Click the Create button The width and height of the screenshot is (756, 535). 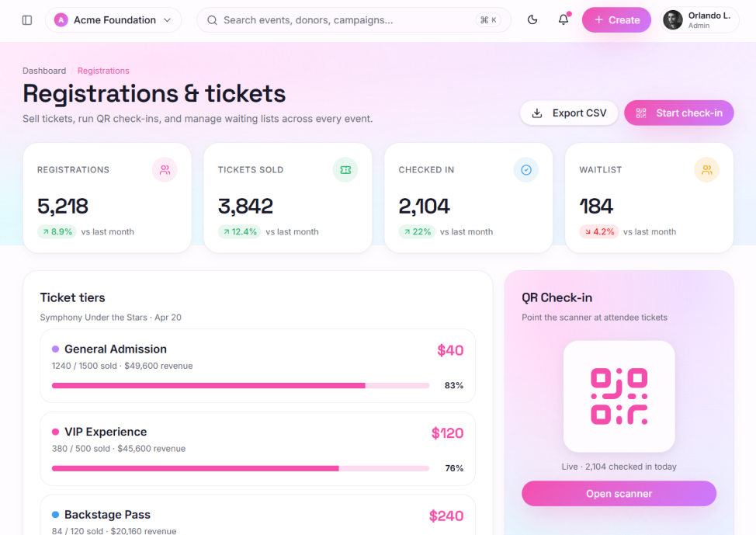tap(616, 19)
